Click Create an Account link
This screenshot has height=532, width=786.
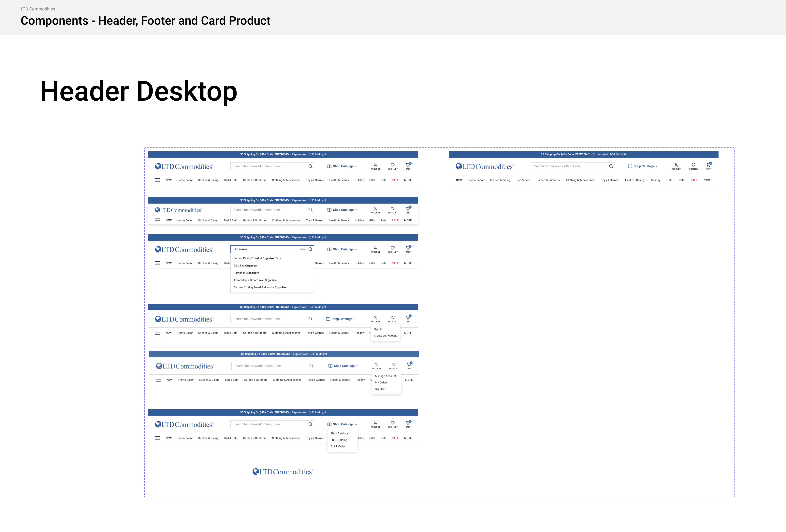pos(385,336)
